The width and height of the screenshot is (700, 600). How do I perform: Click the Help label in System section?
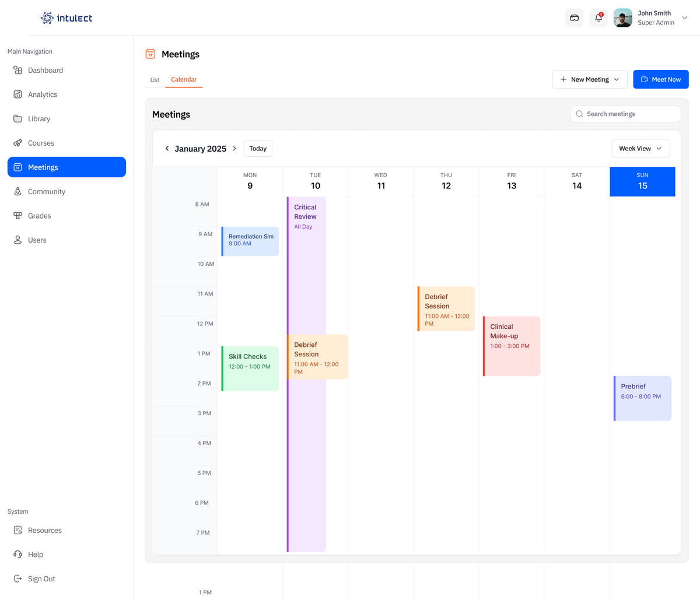36,555
